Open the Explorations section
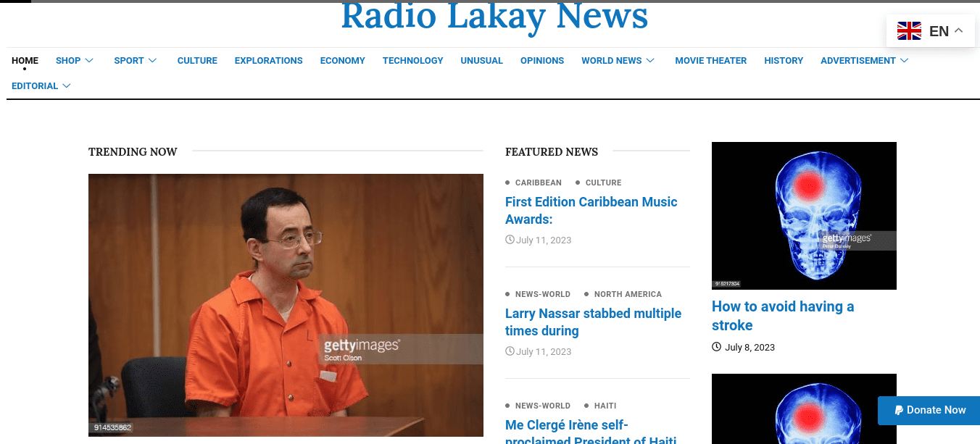This screenshot has width=980, height=444. click(269, 61)
